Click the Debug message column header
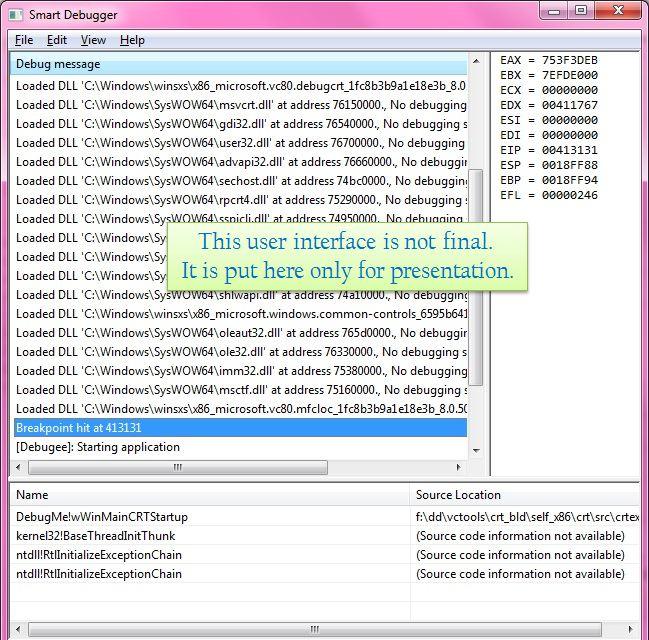649x640 pixels. point(240,64)
